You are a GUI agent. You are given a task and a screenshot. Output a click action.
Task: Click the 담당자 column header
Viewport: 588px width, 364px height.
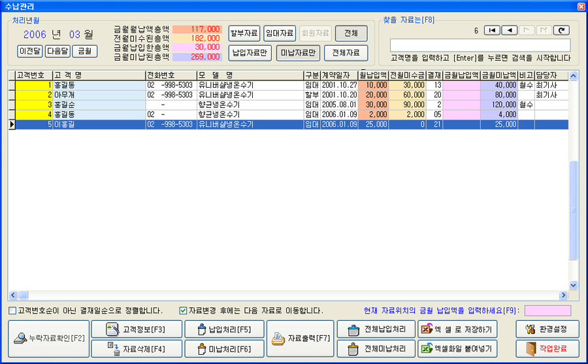tap(551, 75)
